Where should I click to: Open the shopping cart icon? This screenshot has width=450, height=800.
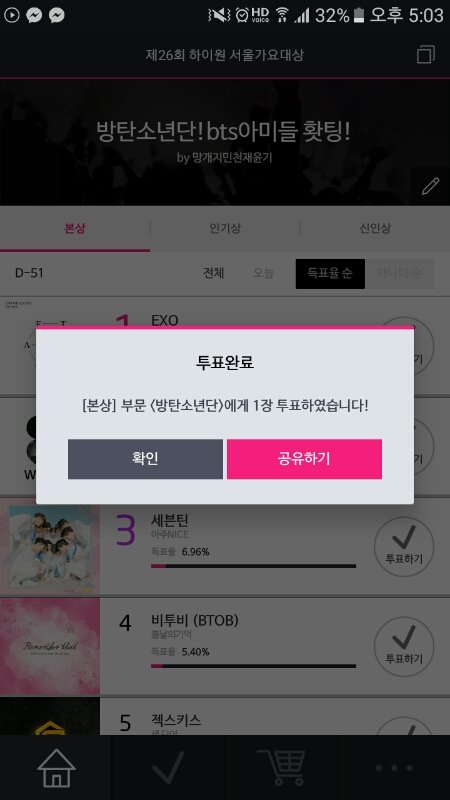pyautogui.click(x=281, y=767)
